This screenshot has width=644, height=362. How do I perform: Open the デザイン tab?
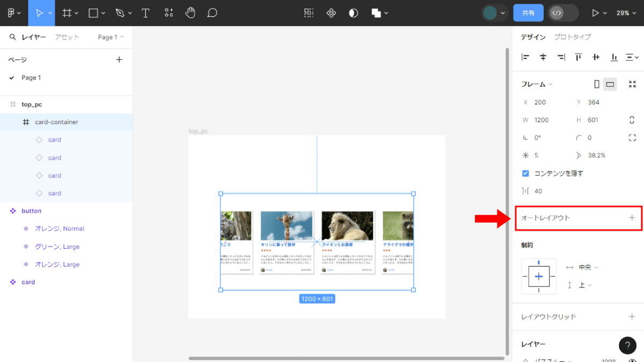533,37
